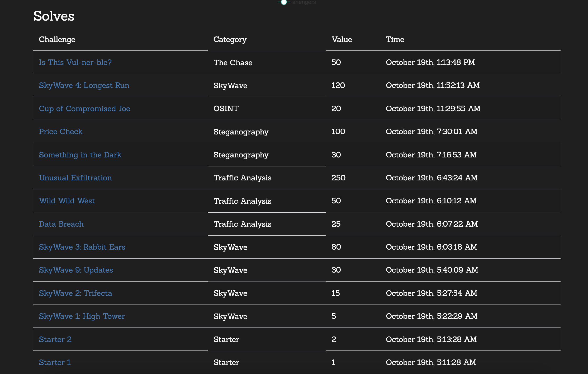
Task: Open the 'Is This Vul-ner-ble?' challenge link
Action: click(x=75, y=62)
